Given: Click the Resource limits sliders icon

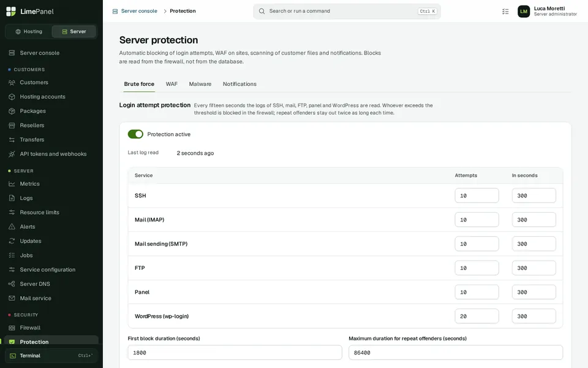Looking at the screenshot, I should pos(12,212).
